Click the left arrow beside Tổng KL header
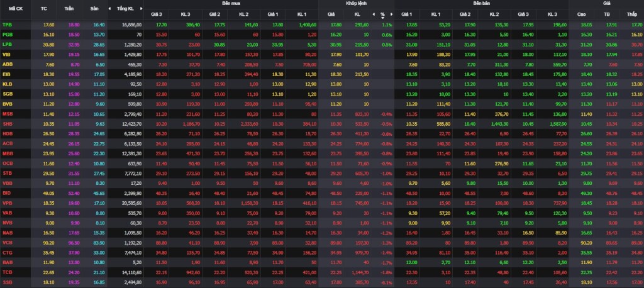Screen dimensions: 644x288 pos(109,8)
